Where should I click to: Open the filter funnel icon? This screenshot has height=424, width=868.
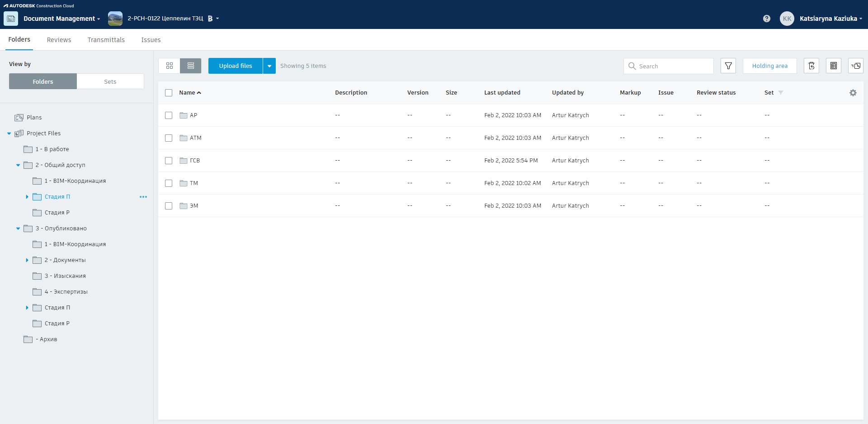tap(728, 66)
